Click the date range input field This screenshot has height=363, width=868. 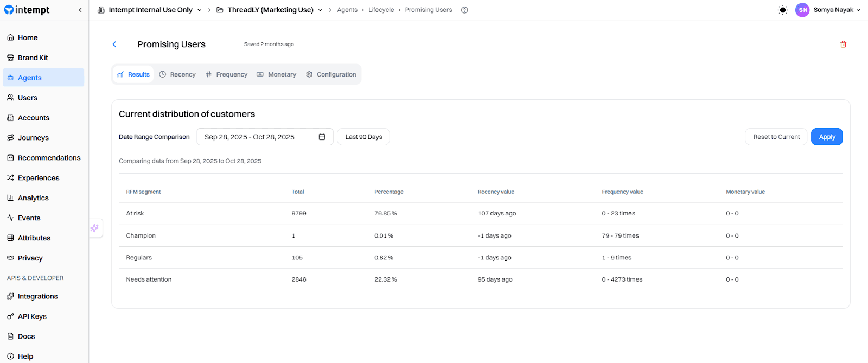[x=265, y=137]
